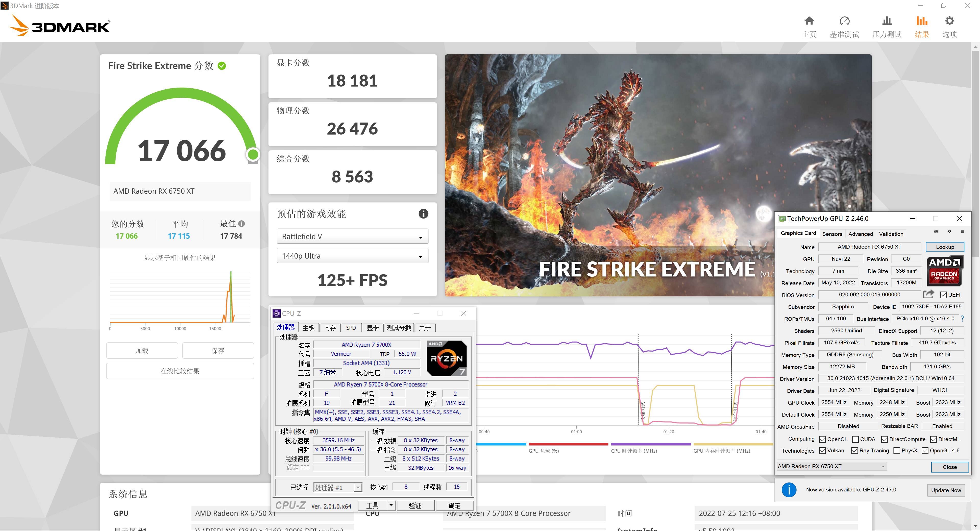Switch to the Sensors tab in GPU-Z

(x=832, y=234)
